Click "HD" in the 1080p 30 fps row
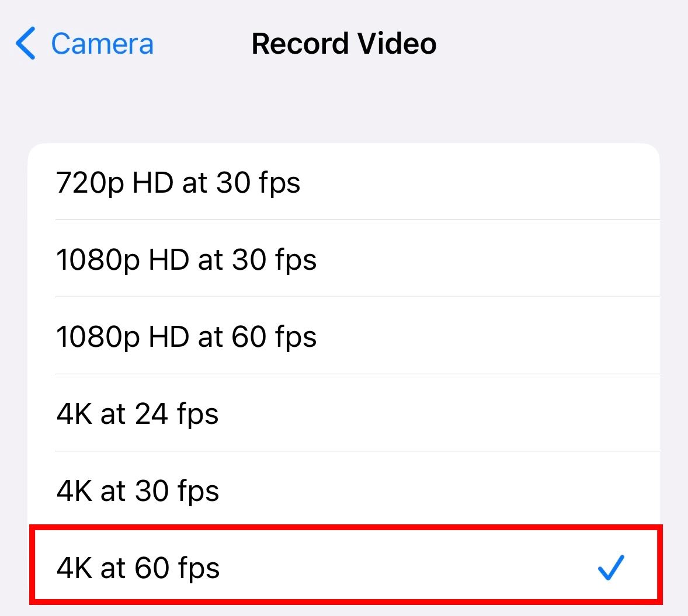This screenshot has height=616, width=688. click(x=169, y=260)
